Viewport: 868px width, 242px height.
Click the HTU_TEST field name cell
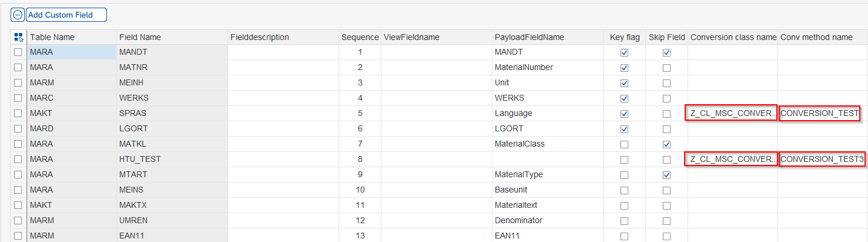coord(172,160)
